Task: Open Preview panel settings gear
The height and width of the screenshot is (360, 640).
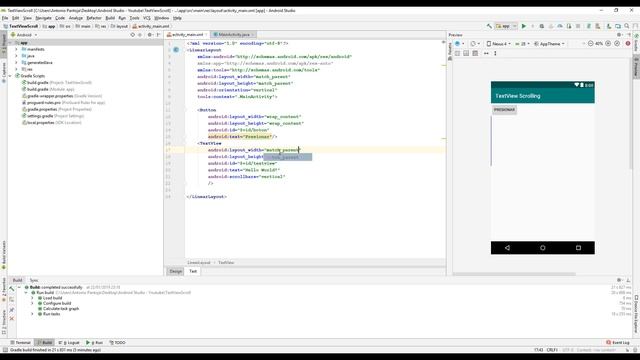Action: coord(619,35)
